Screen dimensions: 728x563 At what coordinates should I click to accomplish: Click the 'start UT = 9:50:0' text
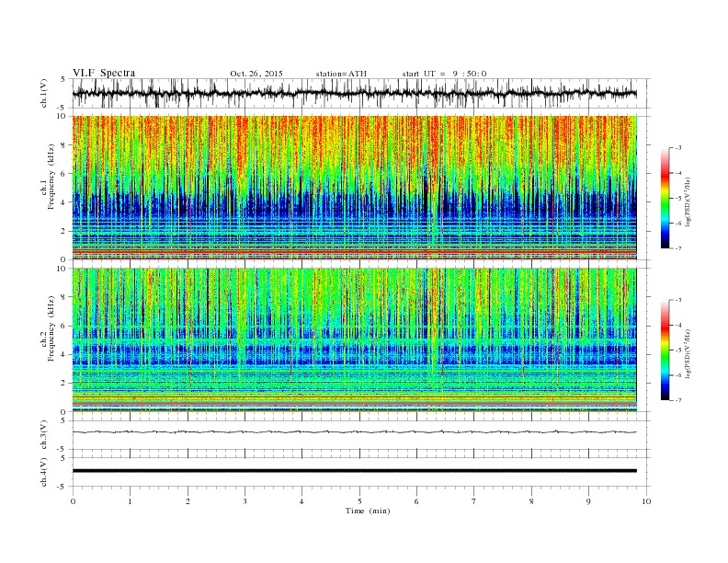[444, 74]
